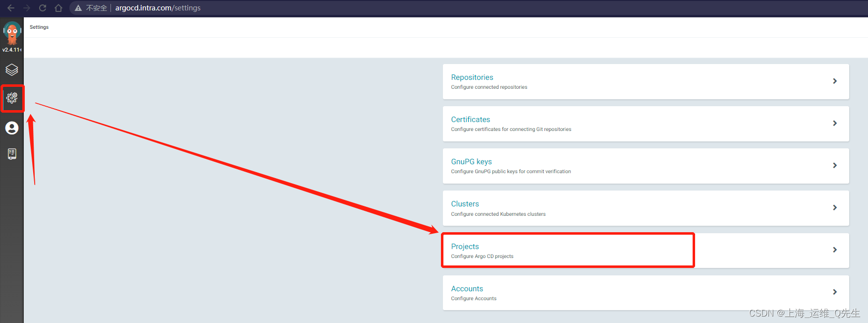This screenshot has height=323, width=868.
Task: Open Settings via the gear sidebar icon
Action: pyautogui.click(x=12, y=98)
